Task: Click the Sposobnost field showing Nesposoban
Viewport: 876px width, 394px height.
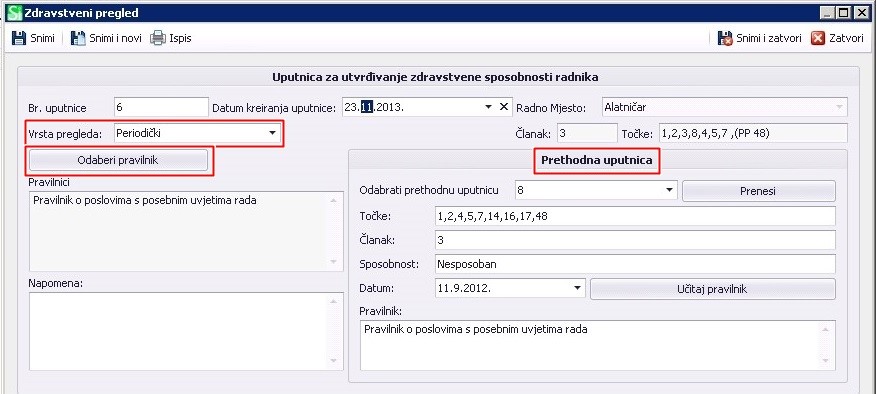Action: click(635, 264)
